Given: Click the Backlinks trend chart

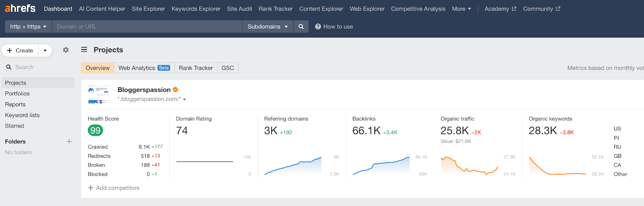Looking at the screenshot, I should click(381, 165).
